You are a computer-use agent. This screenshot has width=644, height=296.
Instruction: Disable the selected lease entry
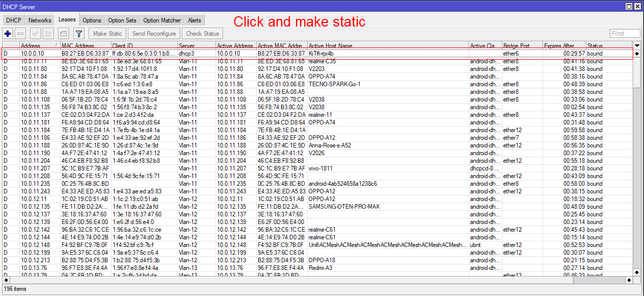48,33
